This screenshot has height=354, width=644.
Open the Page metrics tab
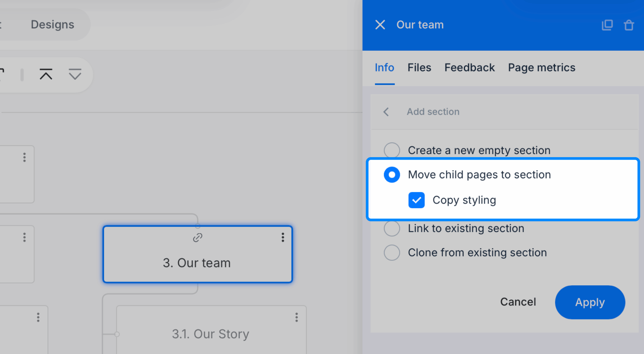542,68
